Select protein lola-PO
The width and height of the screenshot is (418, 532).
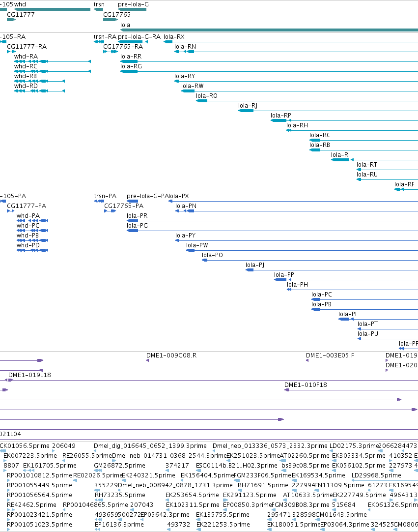(x=310, y=260)
